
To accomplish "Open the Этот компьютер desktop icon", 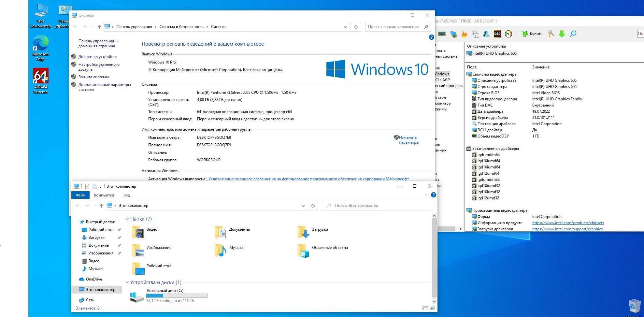I will pyautogui.click(x=40, y=16).
